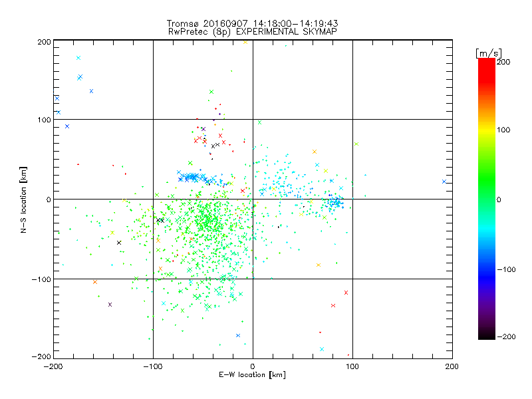The image size is (532, 399).
Task: Click the y-axis tick label '-100'
Action: [x=41, y=279]
